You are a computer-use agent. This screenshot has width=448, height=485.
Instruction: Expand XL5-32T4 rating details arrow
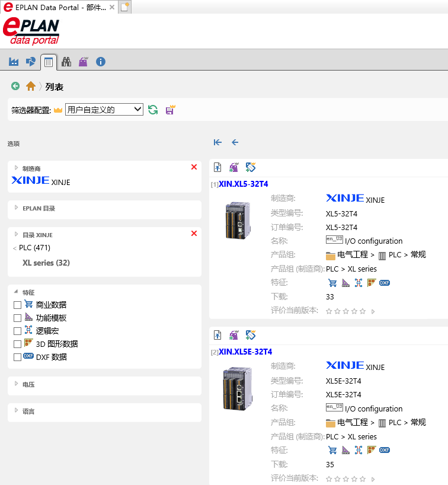tap(373, 311)
